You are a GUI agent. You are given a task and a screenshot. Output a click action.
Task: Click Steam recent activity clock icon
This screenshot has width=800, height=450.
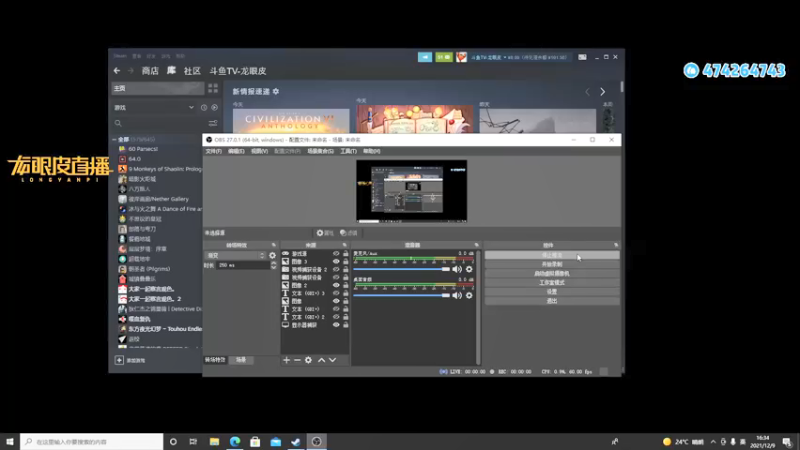pos(204,108)
